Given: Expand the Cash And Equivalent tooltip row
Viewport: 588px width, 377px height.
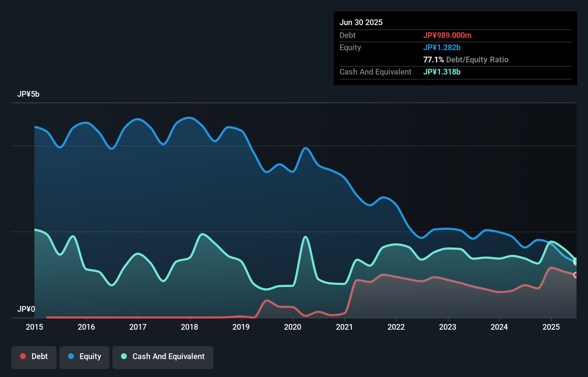Looking at the screenshot, I should coord(375,72).
